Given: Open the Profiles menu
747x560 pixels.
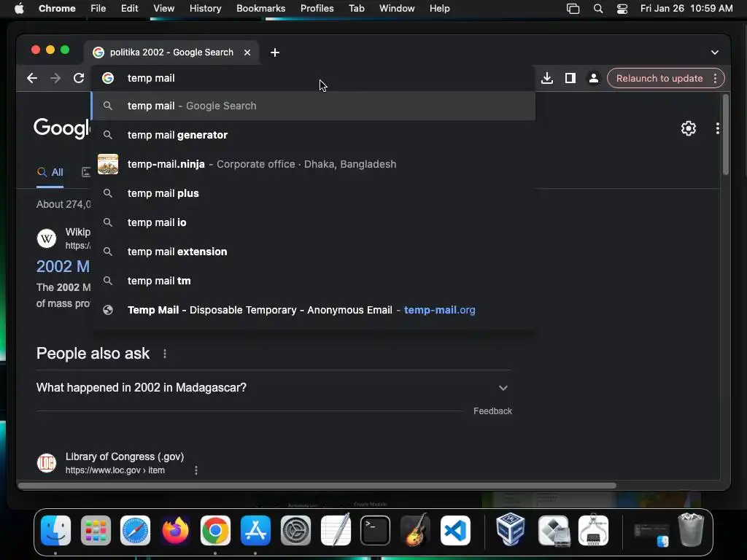Looking at the screenshot, I should point(317,9).
